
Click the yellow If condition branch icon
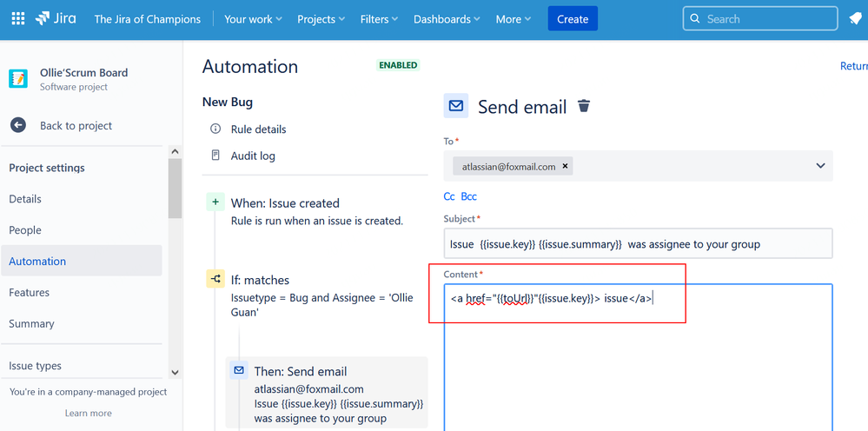coord(215,280)
